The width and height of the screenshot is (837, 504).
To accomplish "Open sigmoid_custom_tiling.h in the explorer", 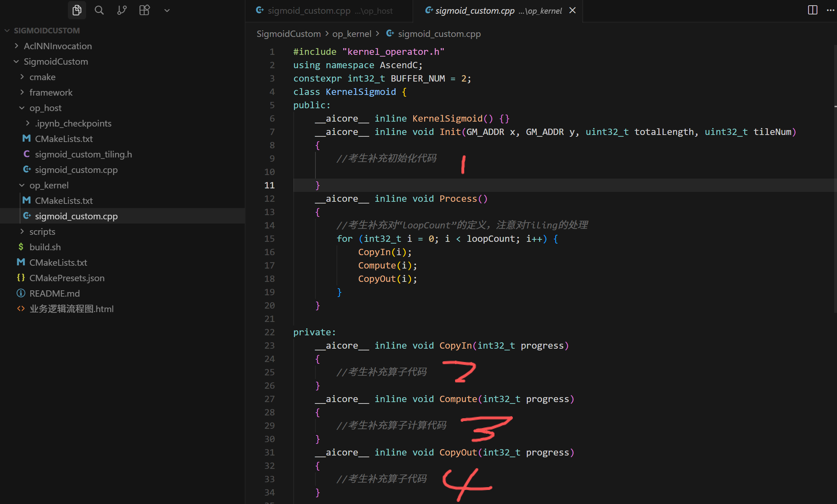I will coord(83,154).
